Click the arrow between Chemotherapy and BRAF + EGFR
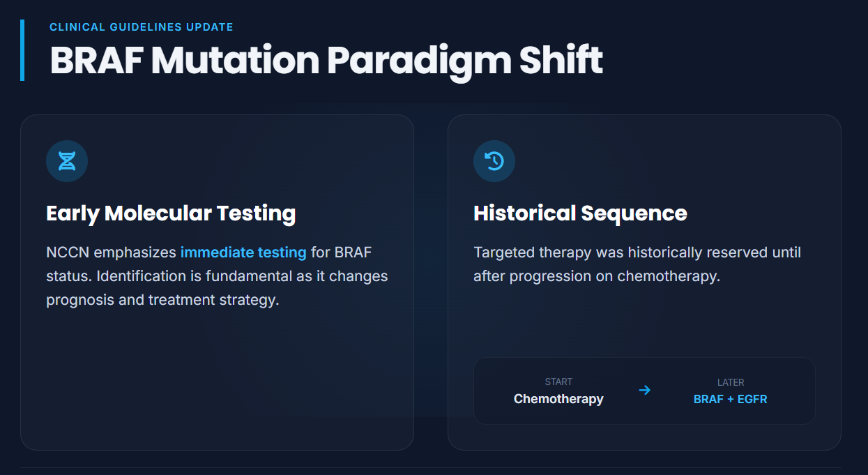Screen dimensions: 868x475 click(645, 390)
